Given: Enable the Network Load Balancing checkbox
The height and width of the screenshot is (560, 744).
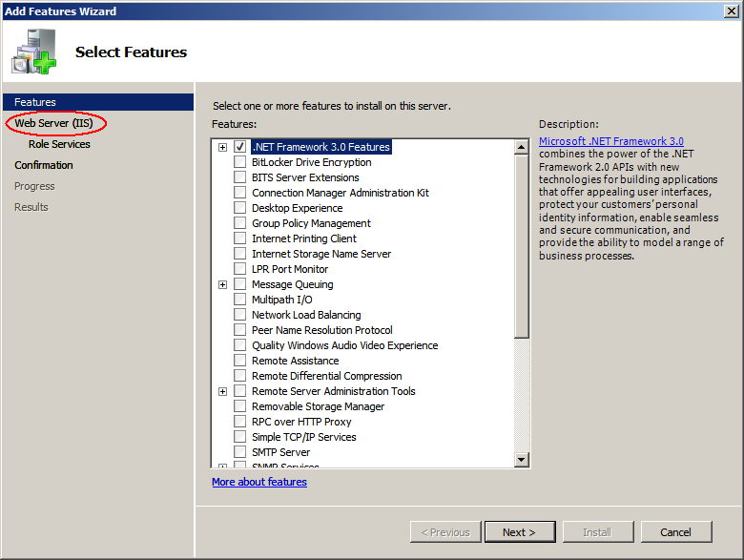Looking at the screenshot, I should coord(240,315).
